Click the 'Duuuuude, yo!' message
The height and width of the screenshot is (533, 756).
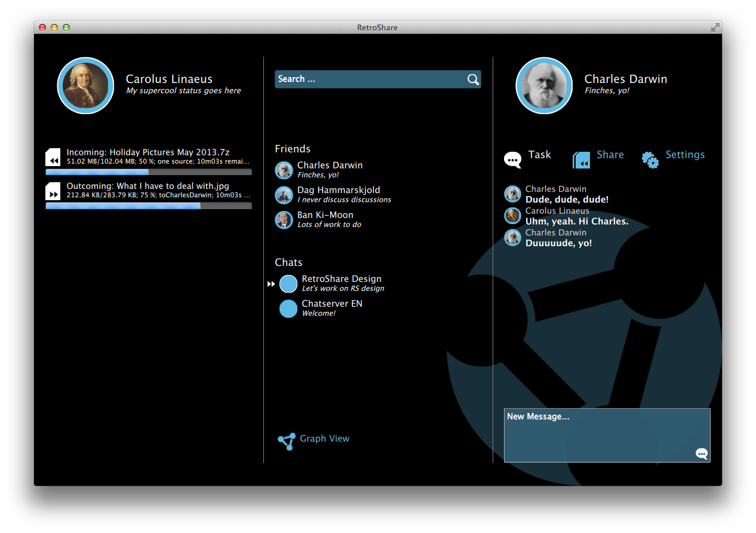tap(558, 243)
